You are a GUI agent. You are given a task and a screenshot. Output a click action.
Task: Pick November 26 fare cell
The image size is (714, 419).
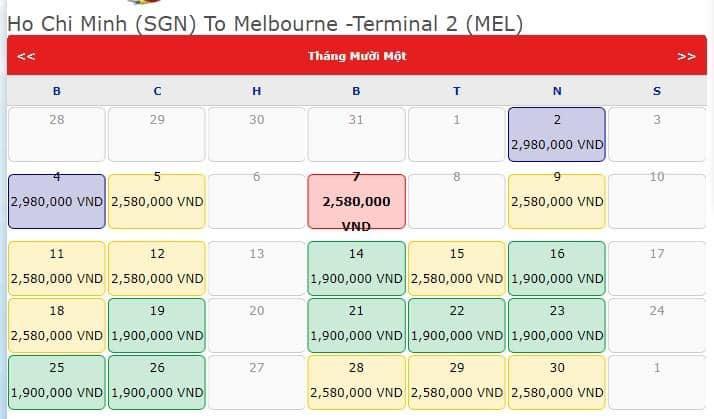[x=157, y=383]
